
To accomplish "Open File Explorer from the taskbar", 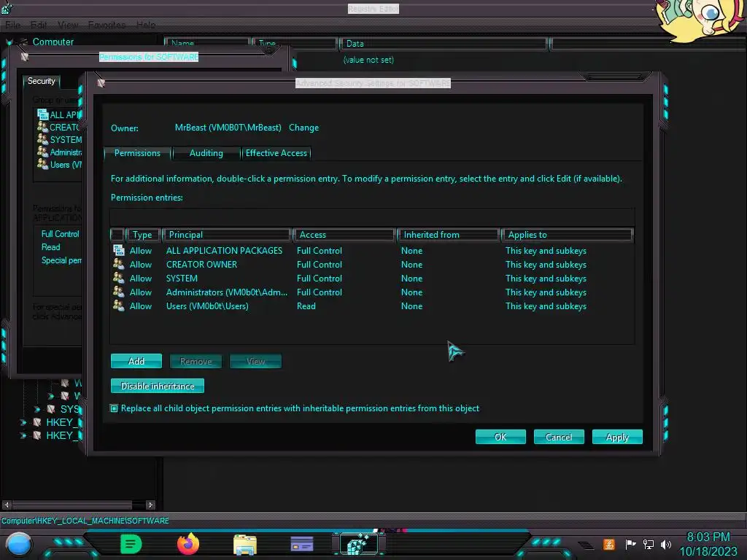I will [245, 545].
